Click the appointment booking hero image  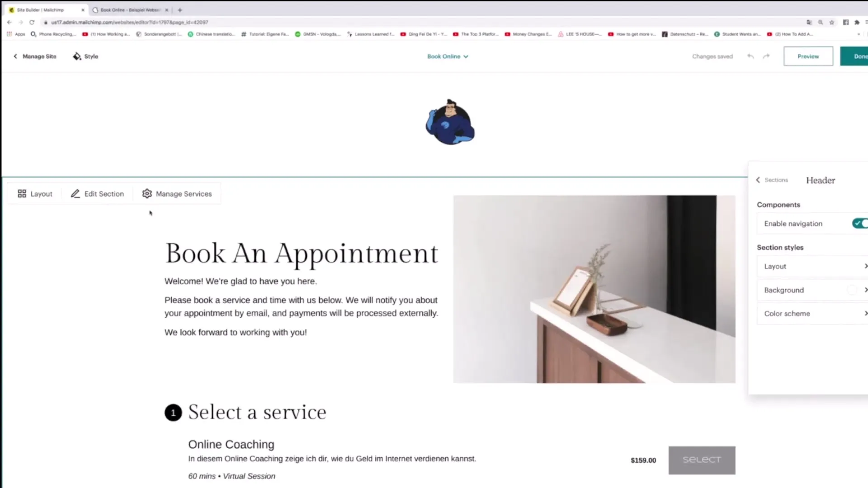tap(594, 289)
